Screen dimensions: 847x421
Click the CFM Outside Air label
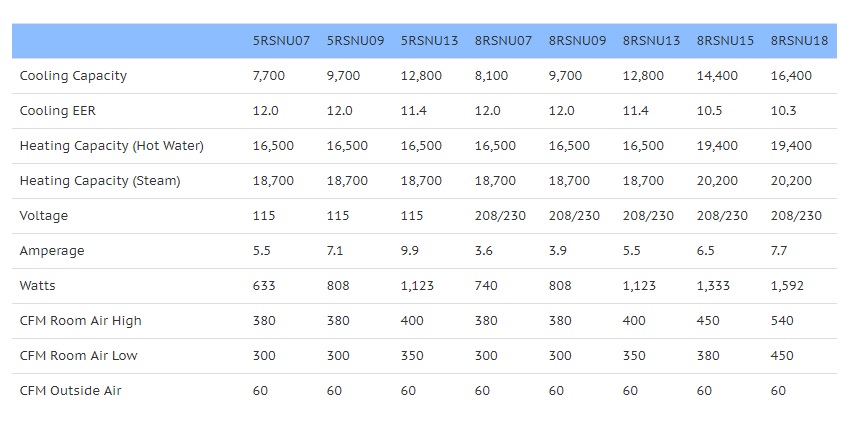[x=70, y=391]
